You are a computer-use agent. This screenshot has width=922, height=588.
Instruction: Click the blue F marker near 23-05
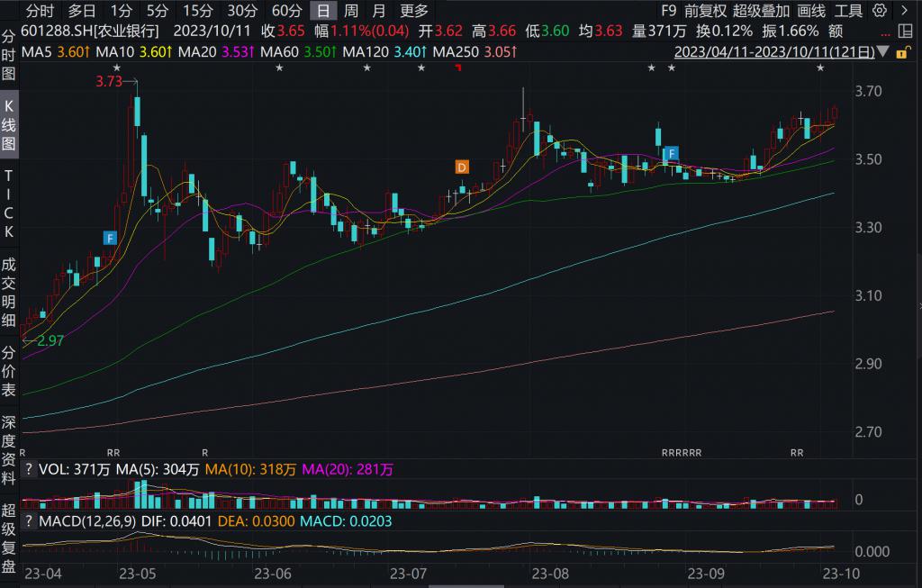click(x=109, y=238)
